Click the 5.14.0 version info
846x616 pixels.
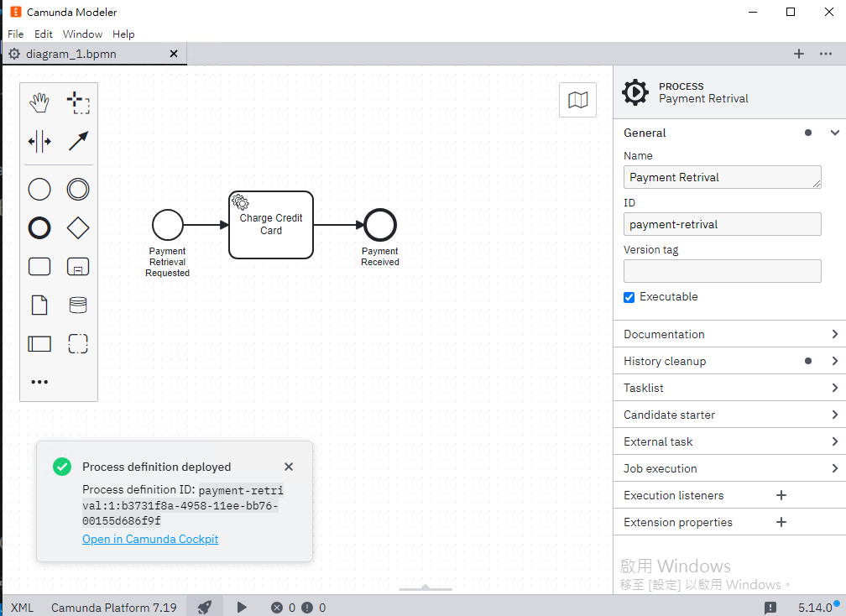coord(815,608)
